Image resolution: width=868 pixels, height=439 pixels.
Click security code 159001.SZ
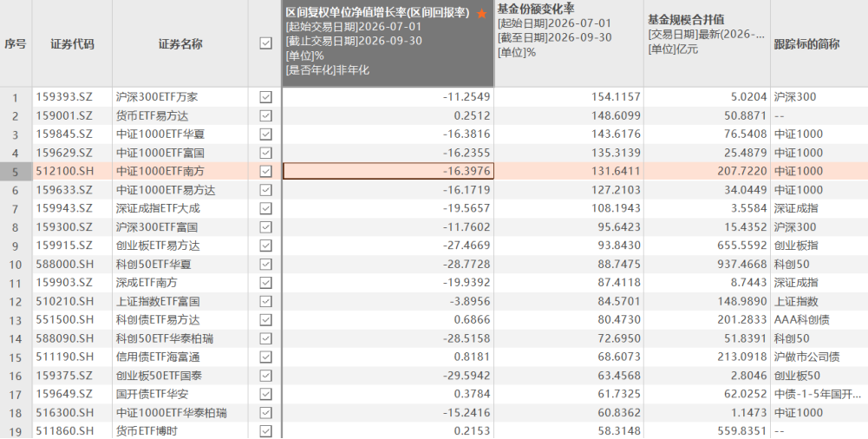pyautogui.click(x=64, y=115)
